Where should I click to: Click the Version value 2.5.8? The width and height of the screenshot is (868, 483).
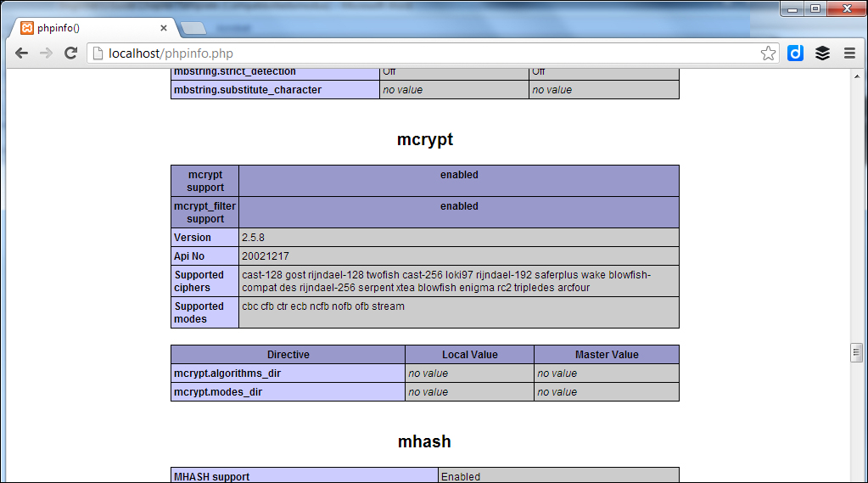pyautogui.click(x=253, y=237)
